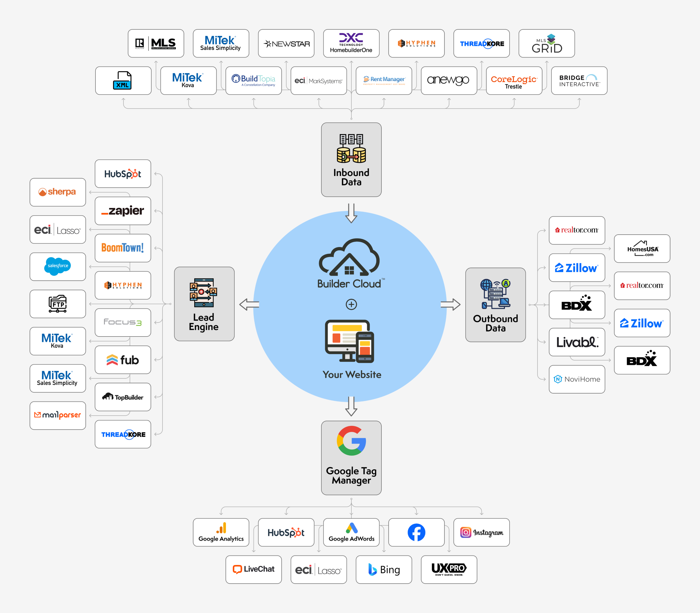The width and height of the screenshot is (700, 613).
Task: Click the UX PRO logo card
Action: pyautogui.click(x=449, y=569)
